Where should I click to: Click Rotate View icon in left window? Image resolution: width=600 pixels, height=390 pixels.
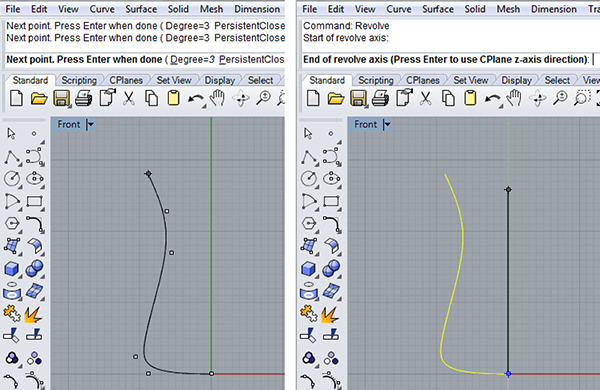241,98
